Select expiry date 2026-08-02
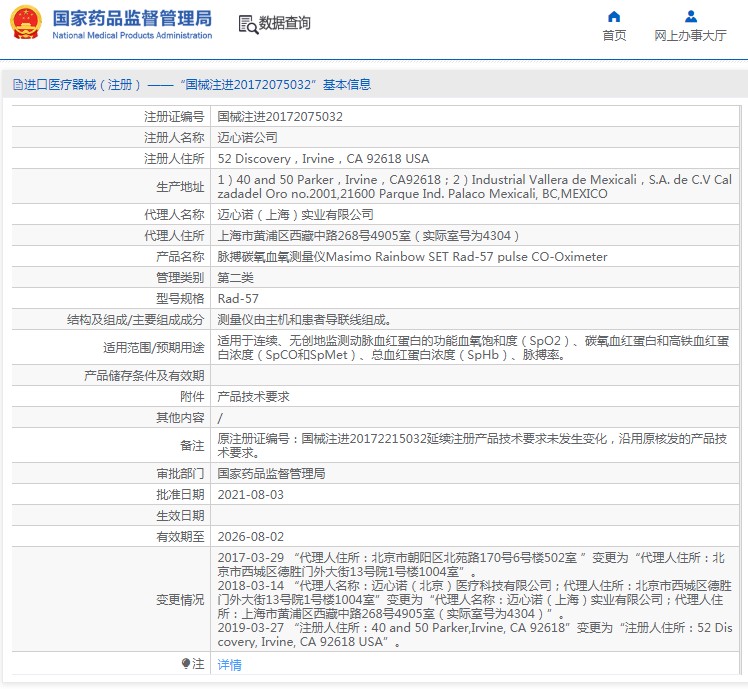 point(250,537)
